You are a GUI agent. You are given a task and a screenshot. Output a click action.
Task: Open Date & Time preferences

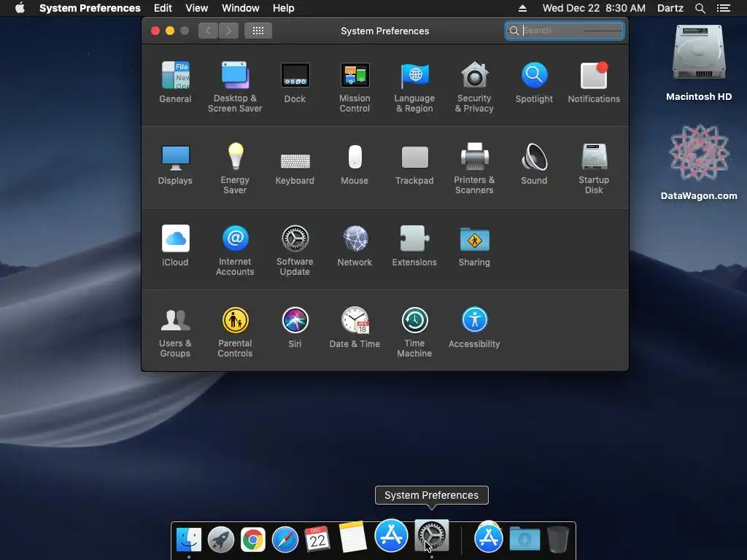point(355,327)
